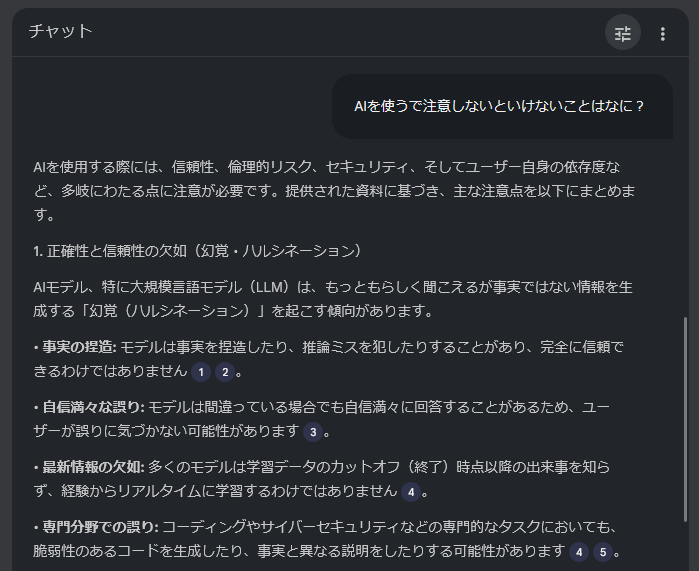Open the three-dot more options menu
The height and width of the screenshot is (571, 699).
coord(662,34)
